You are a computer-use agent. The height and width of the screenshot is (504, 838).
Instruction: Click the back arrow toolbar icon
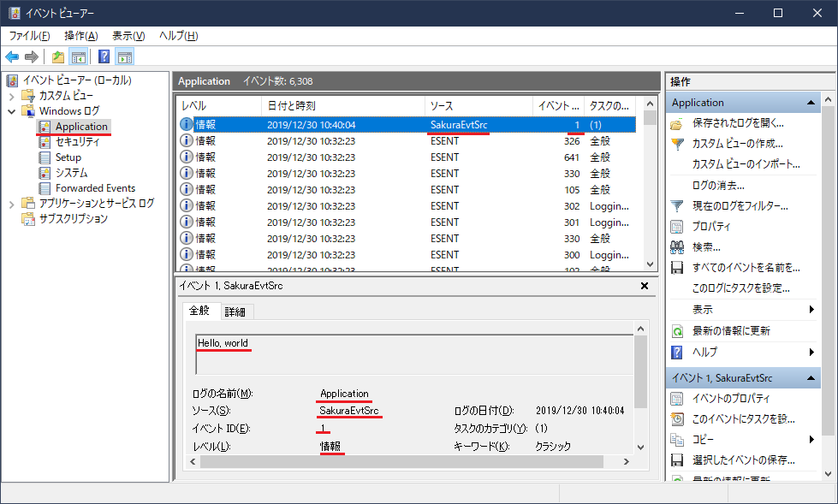(x=12, y=57)
